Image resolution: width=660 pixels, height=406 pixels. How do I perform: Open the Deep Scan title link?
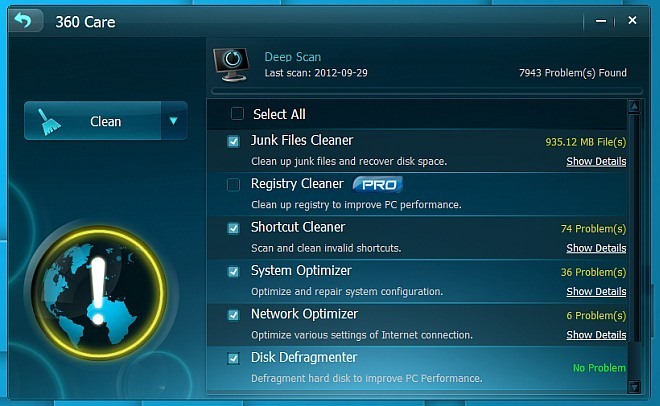click(293, 57)
